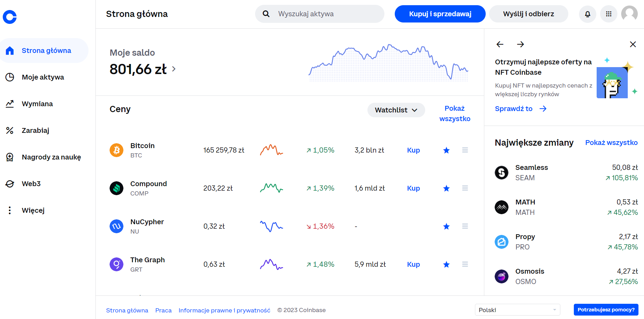Click the Bitcoin coin icon
The width and height of the screenshot is (644, 319).
116,150
